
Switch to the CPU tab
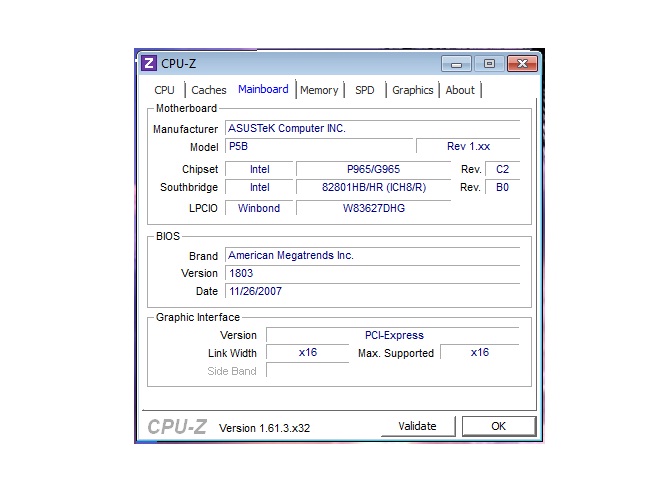click(x=164, y=90)
